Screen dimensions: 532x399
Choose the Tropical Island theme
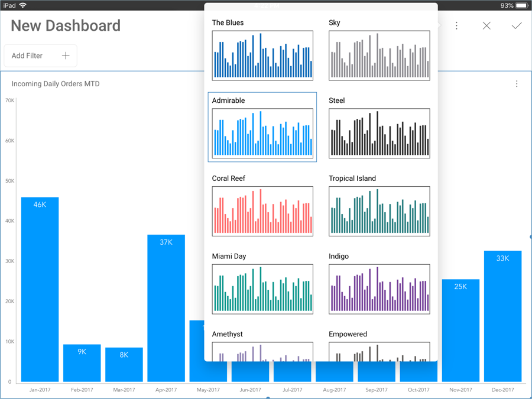[x=379, y=211]
